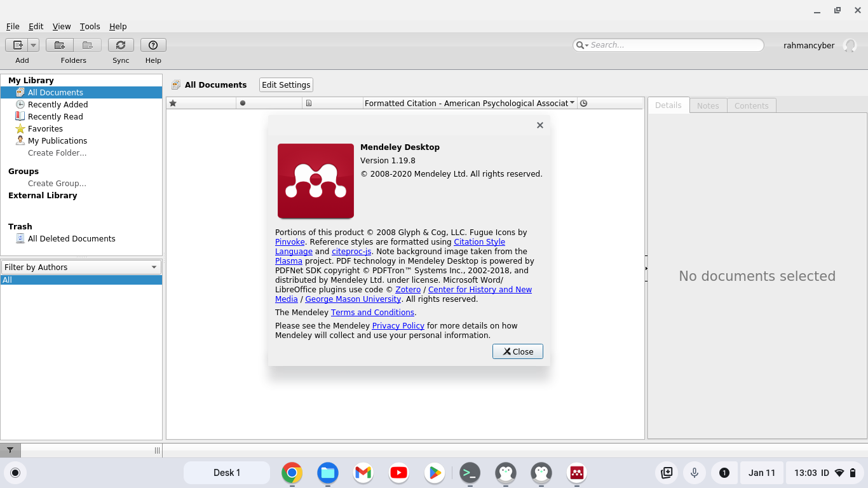Click the Close button in About dialog
Image resolution: width=868 pixels, height=488 pixels.
(518, 351)
